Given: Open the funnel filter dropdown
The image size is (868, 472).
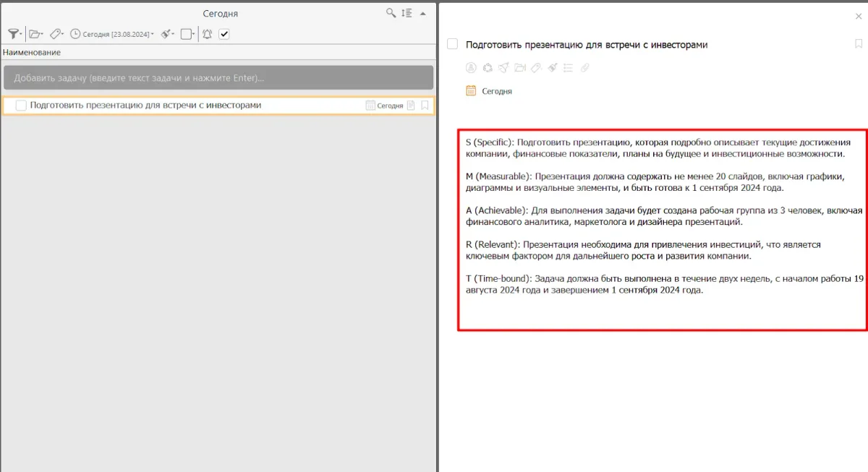Looking at the screenshot, I should (14, 34).
